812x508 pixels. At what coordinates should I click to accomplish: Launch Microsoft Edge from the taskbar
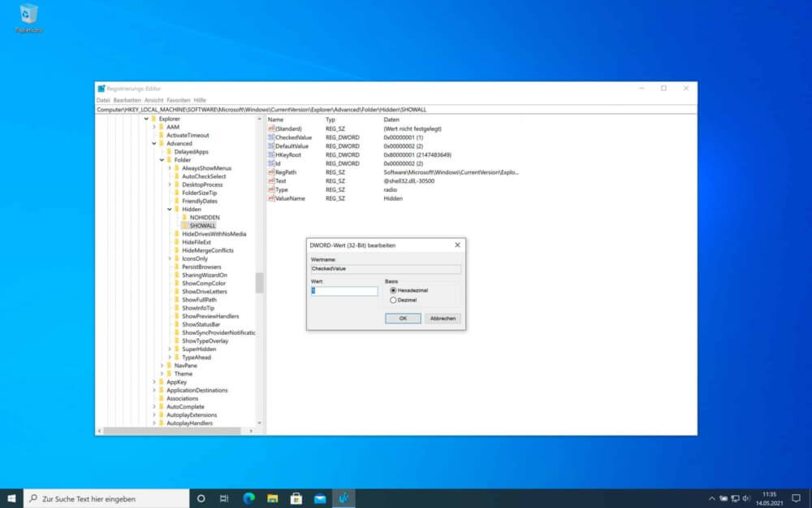(248, 499)
